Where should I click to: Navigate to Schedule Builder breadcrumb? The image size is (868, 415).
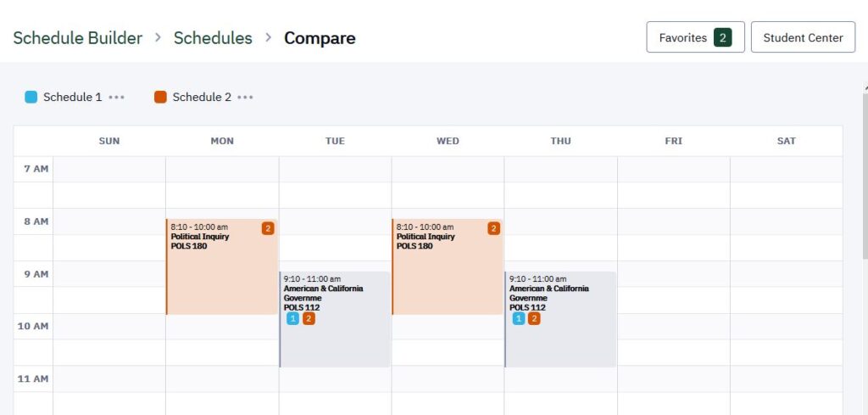coord(77,38)
